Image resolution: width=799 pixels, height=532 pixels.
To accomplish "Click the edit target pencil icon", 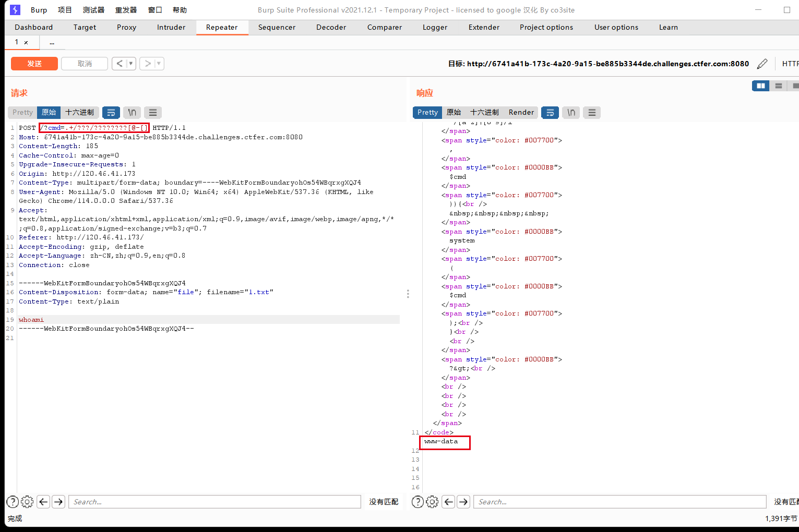I will (762, 64).
